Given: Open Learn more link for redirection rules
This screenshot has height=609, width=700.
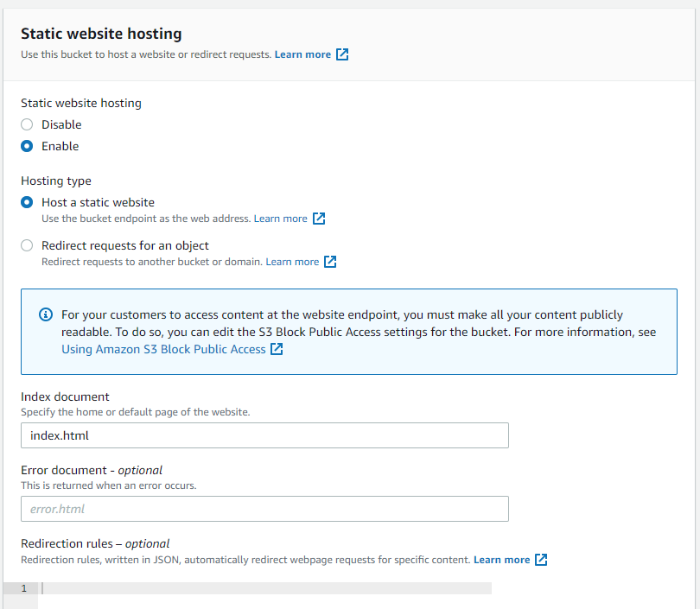Looking at the screenshot, I should click(501, 560).
